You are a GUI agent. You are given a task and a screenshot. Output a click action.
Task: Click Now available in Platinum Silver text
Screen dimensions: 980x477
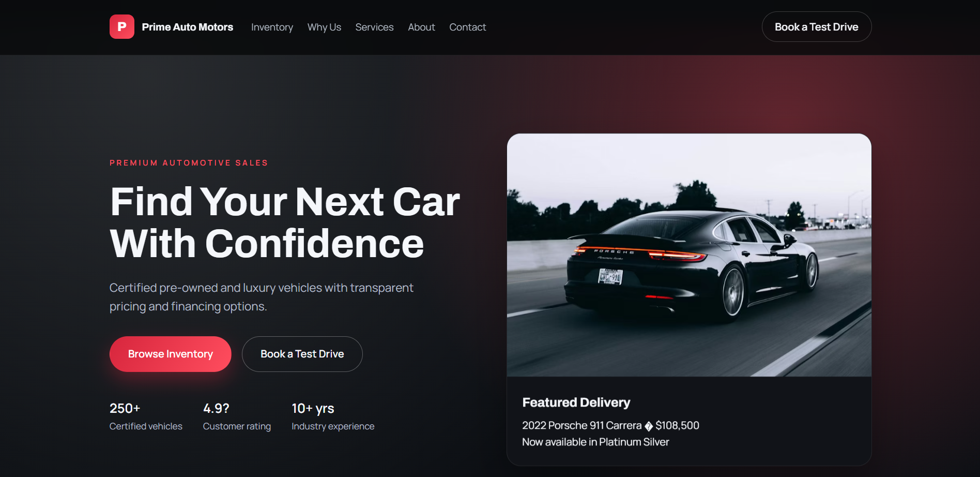pos(595,442)
